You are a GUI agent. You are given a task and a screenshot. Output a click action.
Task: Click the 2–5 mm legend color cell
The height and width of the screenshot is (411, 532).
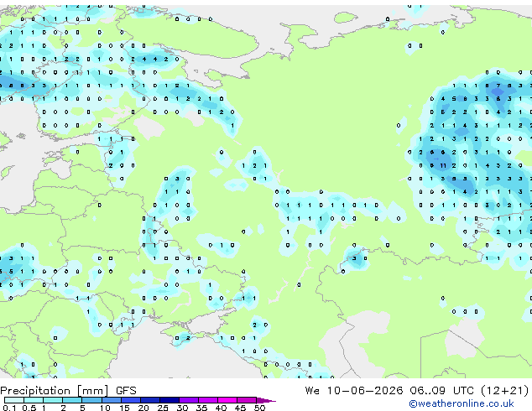point(72,400)
